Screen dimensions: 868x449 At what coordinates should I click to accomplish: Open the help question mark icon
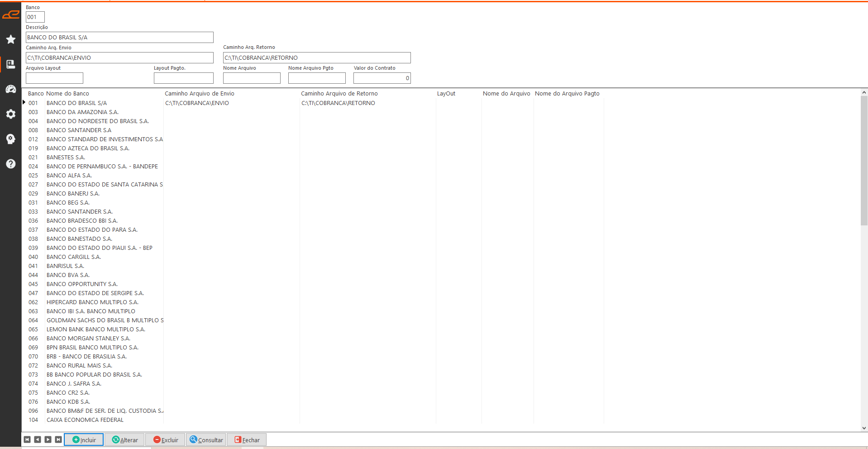click(11, 164)
